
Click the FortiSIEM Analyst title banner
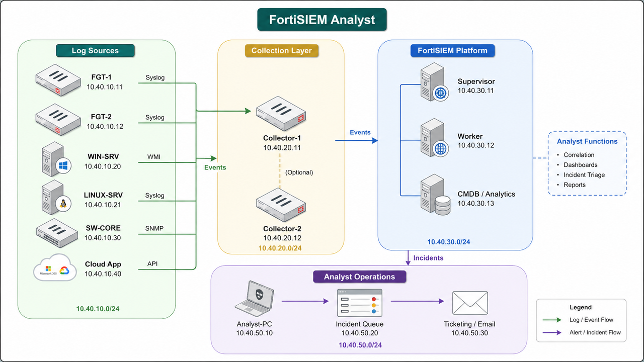(322, 20)
